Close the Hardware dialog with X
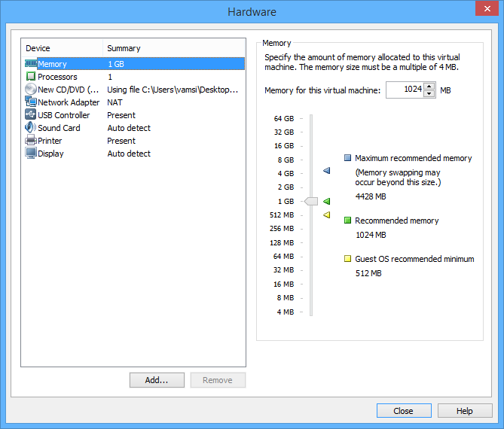Screen dimensions: 504x429 pos(487,8)
